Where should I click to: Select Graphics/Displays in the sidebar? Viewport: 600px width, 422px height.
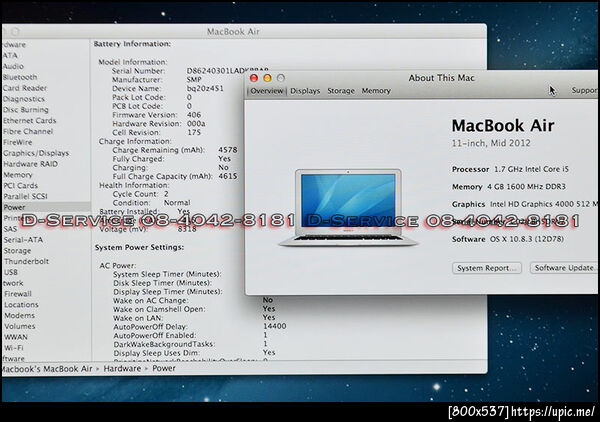pos(36,153)
